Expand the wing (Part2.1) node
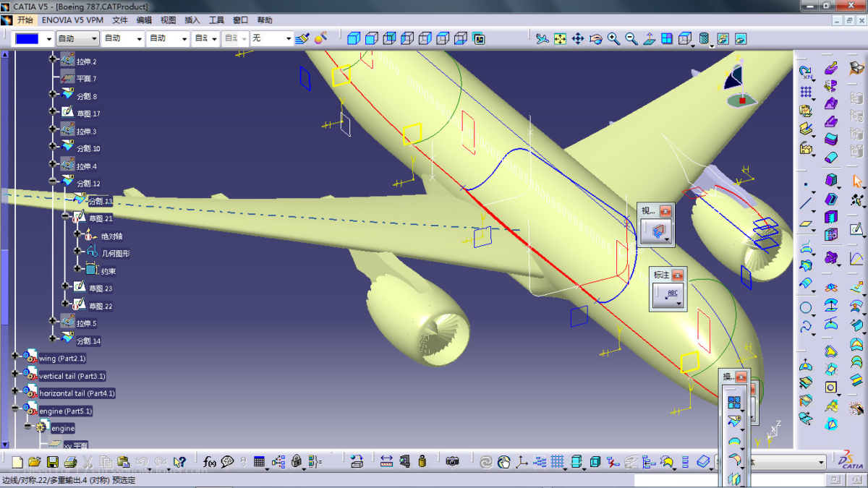 coord(15,356)
